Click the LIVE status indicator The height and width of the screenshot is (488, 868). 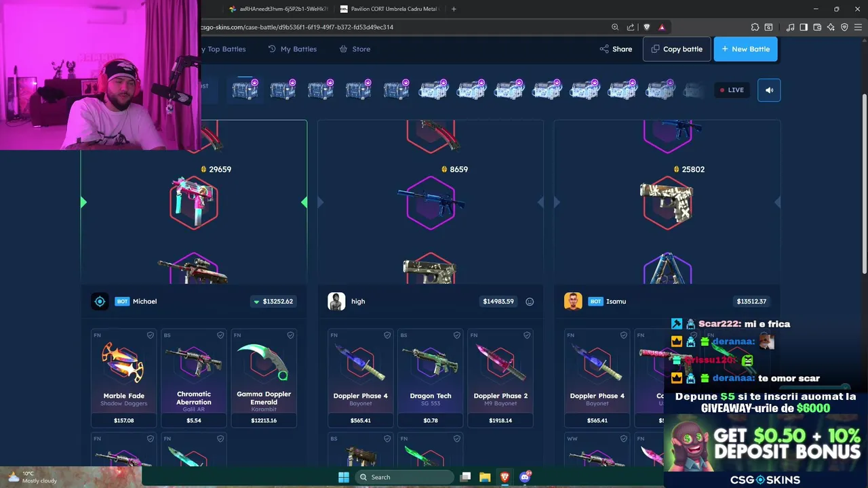732,90
